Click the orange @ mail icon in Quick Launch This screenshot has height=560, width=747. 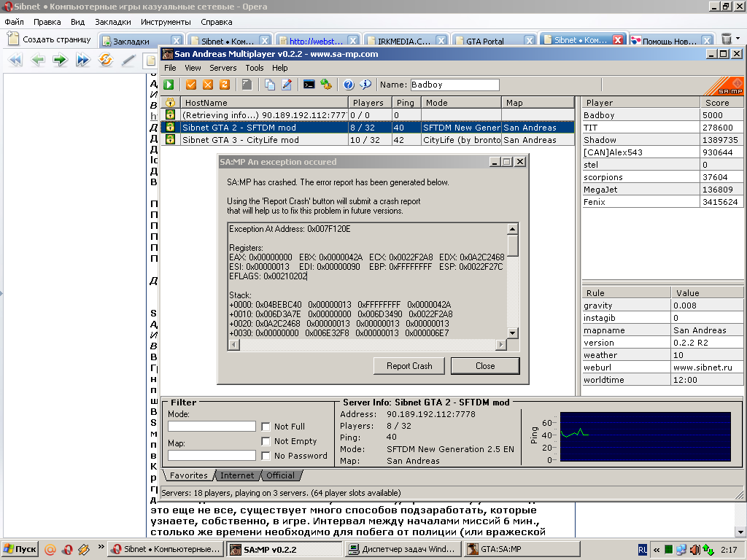pyautogui.click(x=50, y=550)
